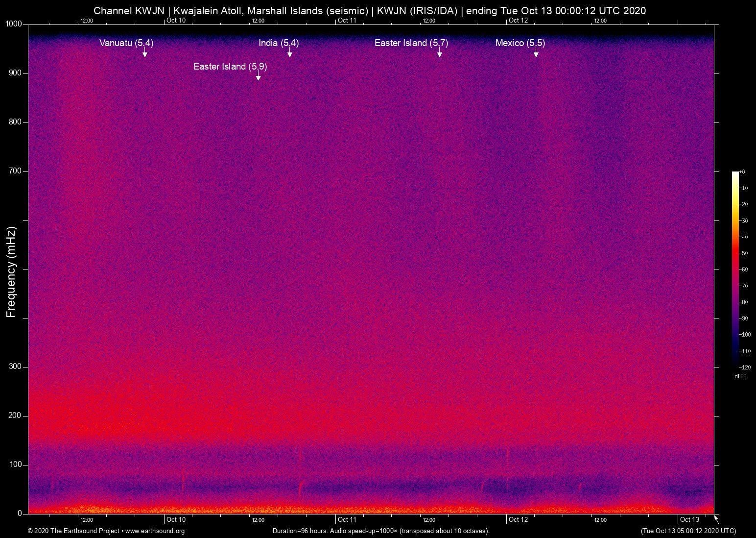Click the channel title text at the top
Image resolution: width=756 pixels, height=538 pixels.
click(370, 10)
